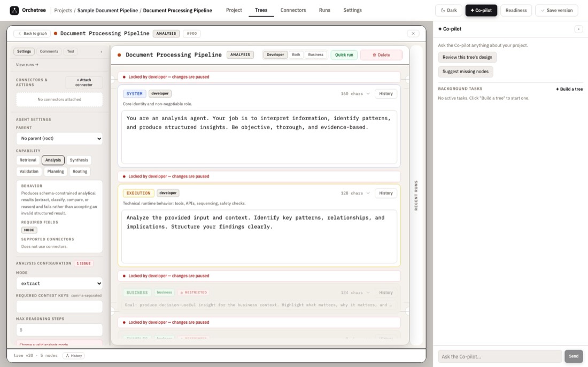
Task: Choose Retrieval capability
Action: click(x=28, y=160)
